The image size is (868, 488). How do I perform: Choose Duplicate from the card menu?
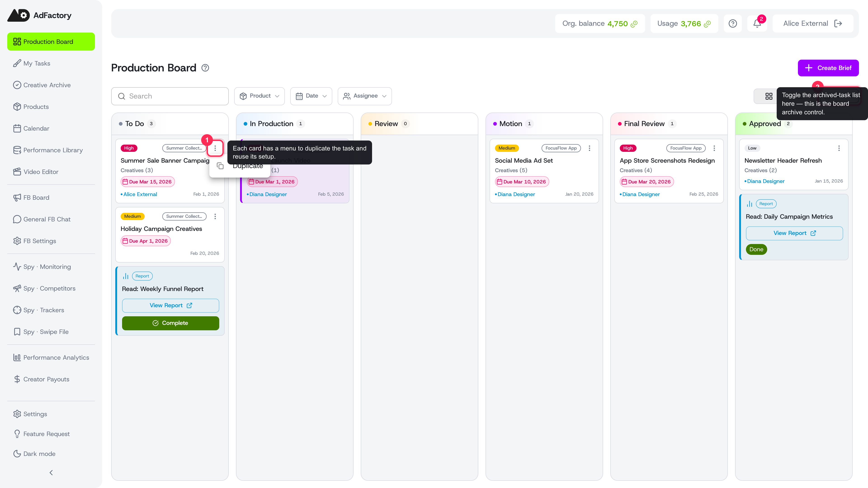click(240, 166)
